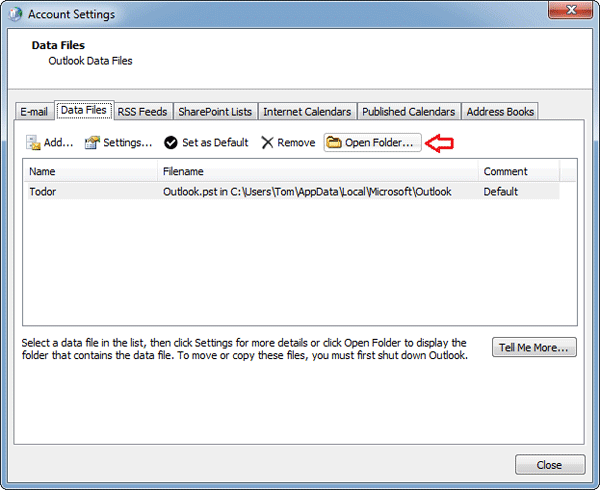Viewport: 600px width, 490px height.
Task: Open the RSS Feeds tab
Action: [142, 112]
